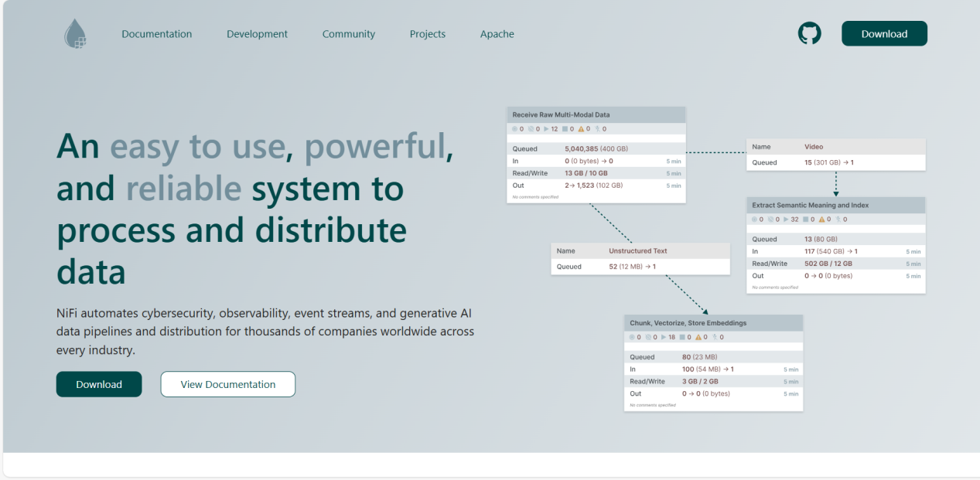Screen dimensions: 980x480
Task: Click the In value 100 (54 MB)
Action: click(702, 369)
